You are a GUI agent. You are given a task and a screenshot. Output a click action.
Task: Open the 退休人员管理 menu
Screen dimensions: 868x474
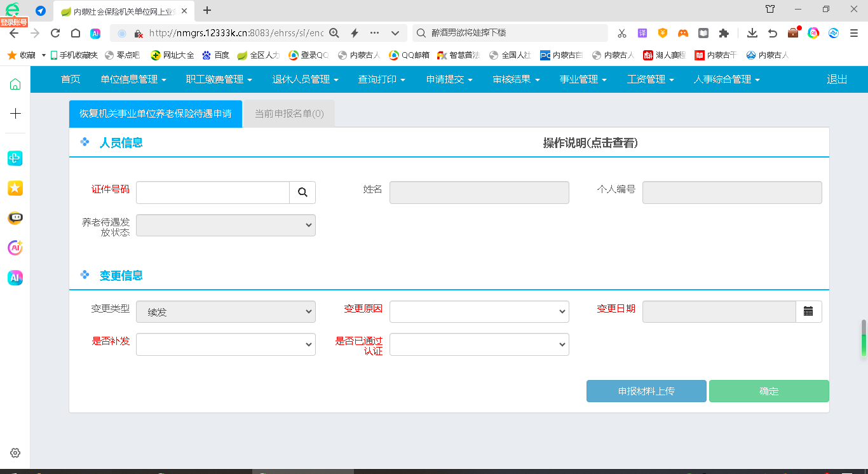(x=305, y=79)
